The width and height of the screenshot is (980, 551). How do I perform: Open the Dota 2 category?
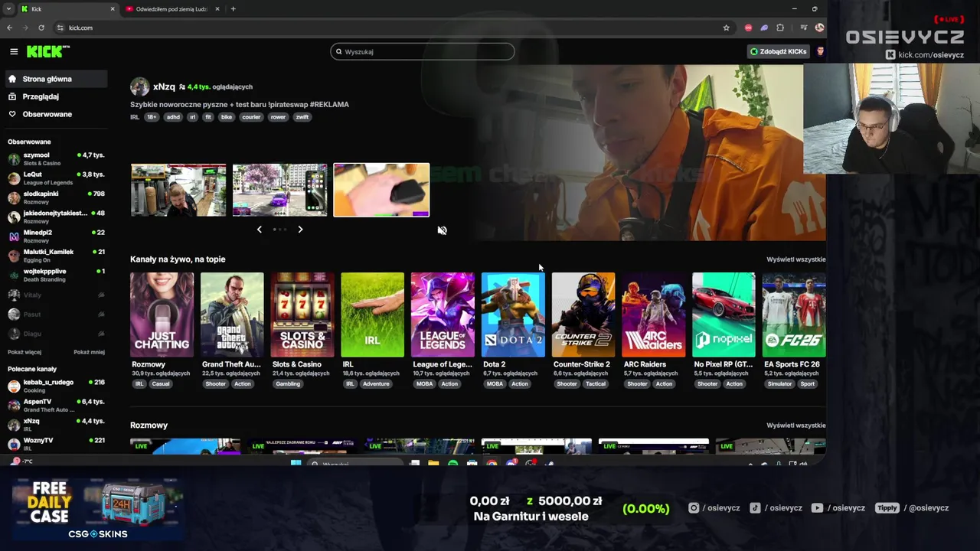click(513, 315)
